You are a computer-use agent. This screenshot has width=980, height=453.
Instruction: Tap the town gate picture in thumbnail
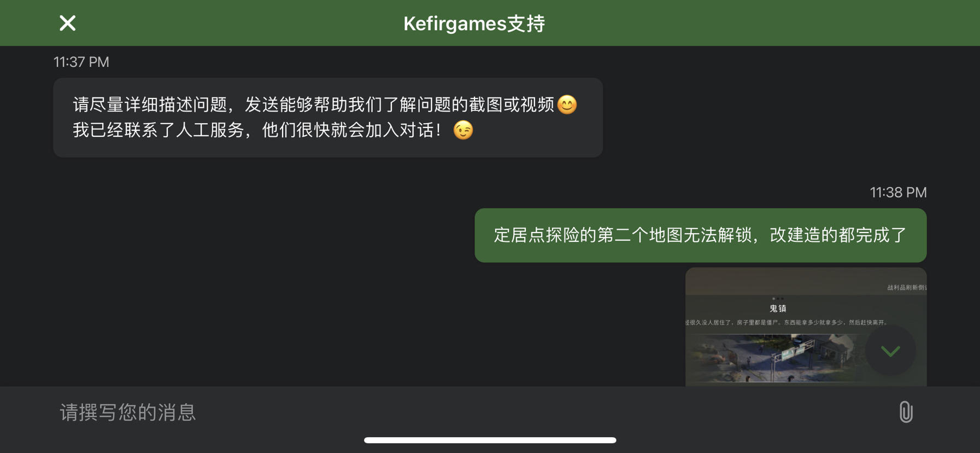tap(776, 358)
